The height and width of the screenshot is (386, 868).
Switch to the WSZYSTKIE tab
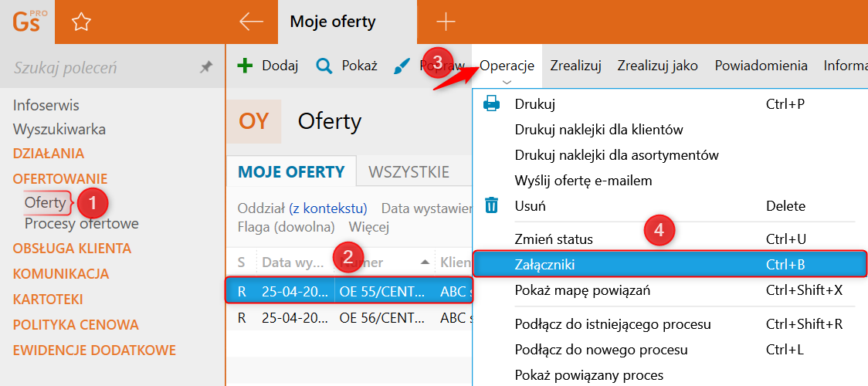409,171
